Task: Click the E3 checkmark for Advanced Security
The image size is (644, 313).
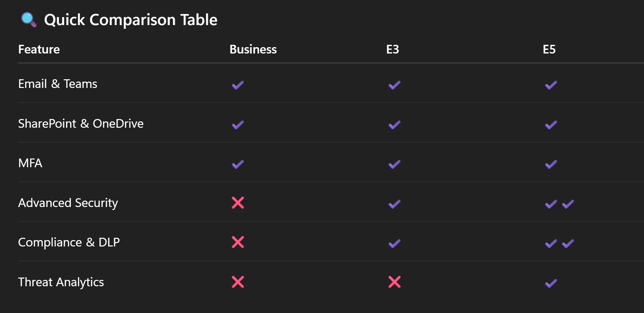Action: (395, 204)
